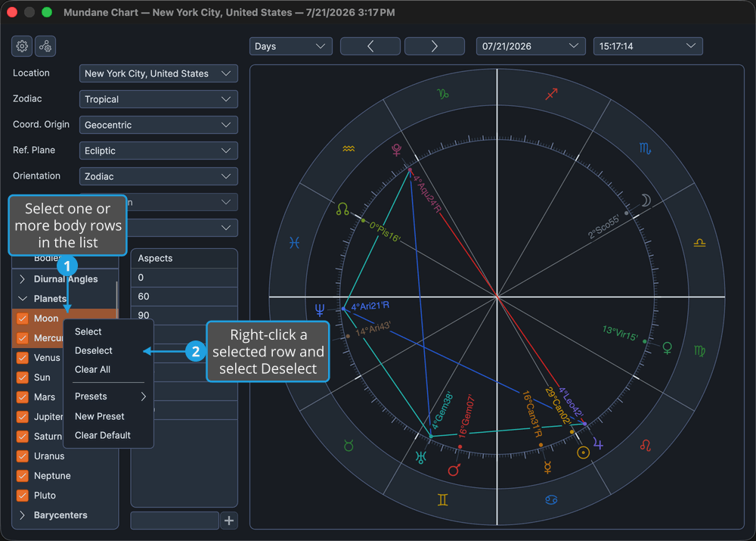This screenshot has width=756, height=541.
Task: Uncheck the Saturn checkbox
Action: (22, 437)
